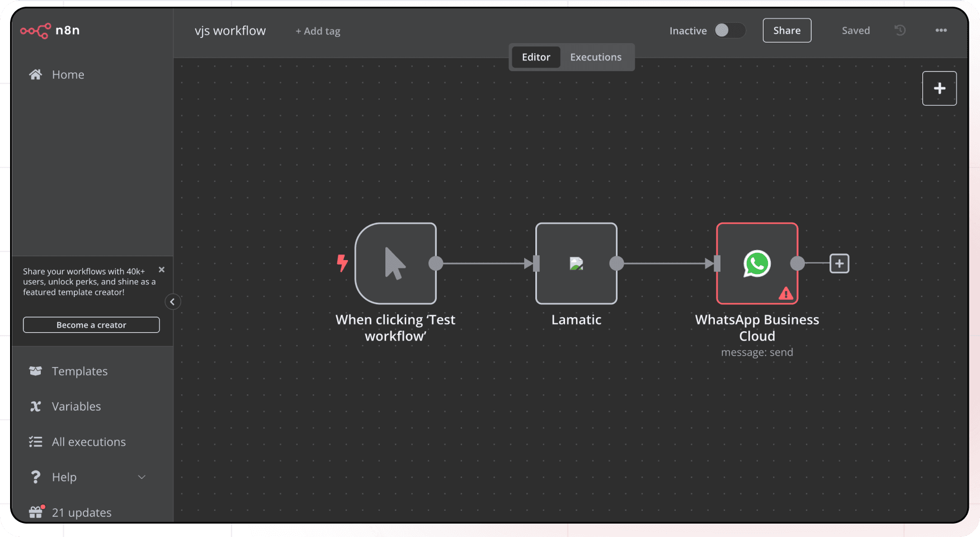Click the plus connector after WhatsApp node
980x537 pixels.
click(x=839, y=263)
